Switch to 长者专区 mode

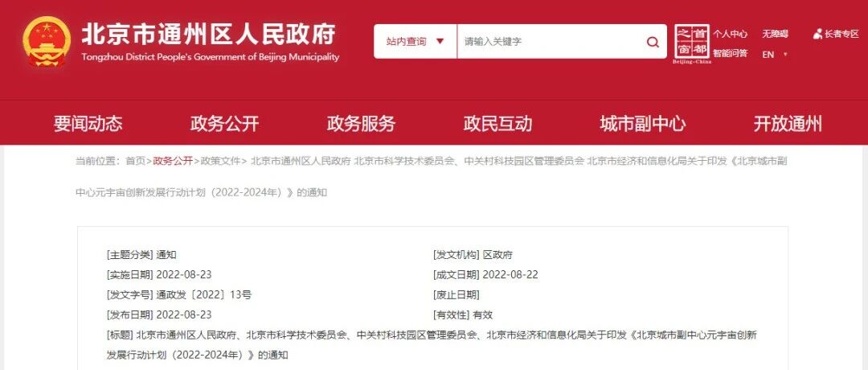(x=841, y=35)
